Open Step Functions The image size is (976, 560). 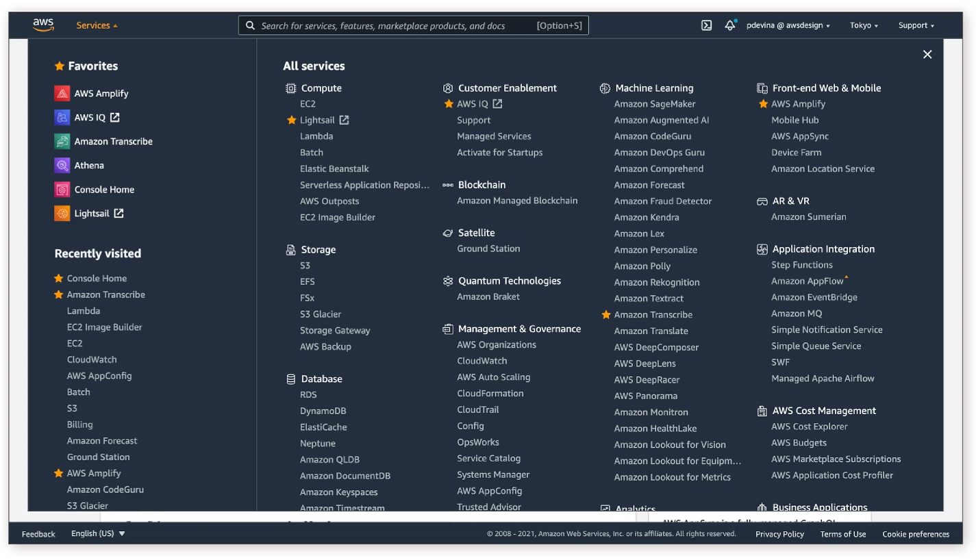[x=802, y=265]
